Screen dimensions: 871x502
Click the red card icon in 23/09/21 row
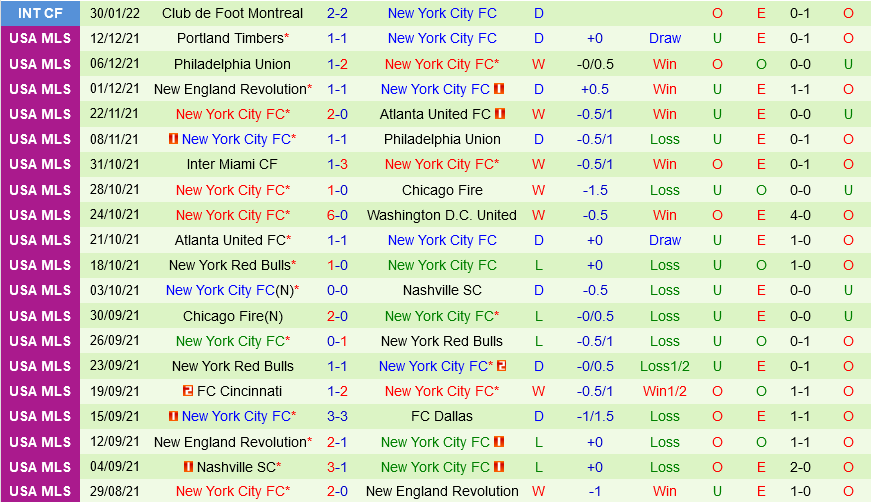[501, 366]
